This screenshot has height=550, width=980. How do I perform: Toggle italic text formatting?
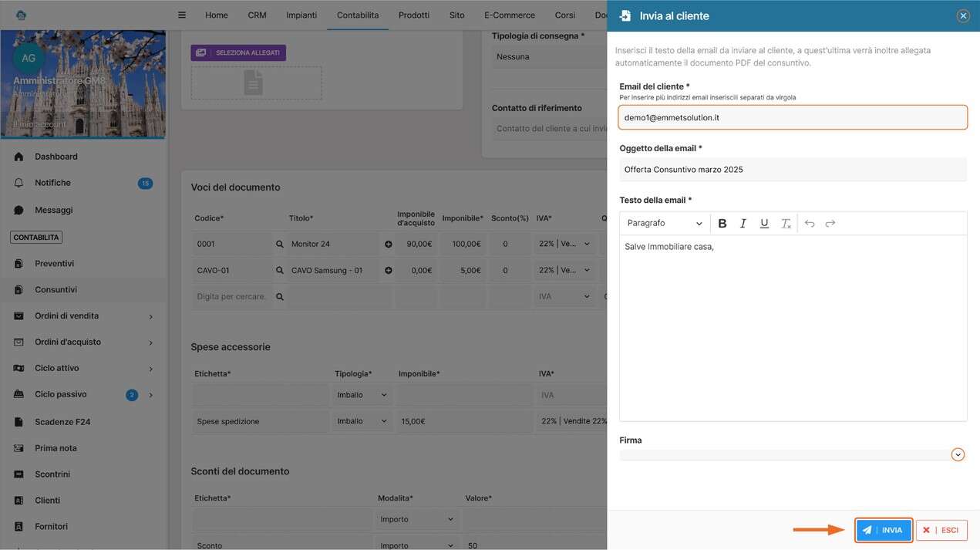pyautogui.click(x=743, y=224)
